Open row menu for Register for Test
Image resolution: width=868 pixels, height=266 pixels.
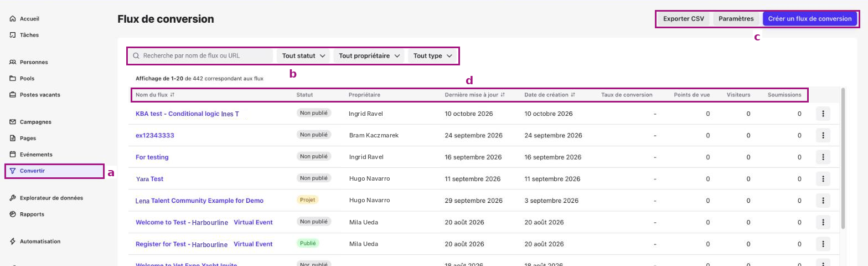tap(823, 244)
